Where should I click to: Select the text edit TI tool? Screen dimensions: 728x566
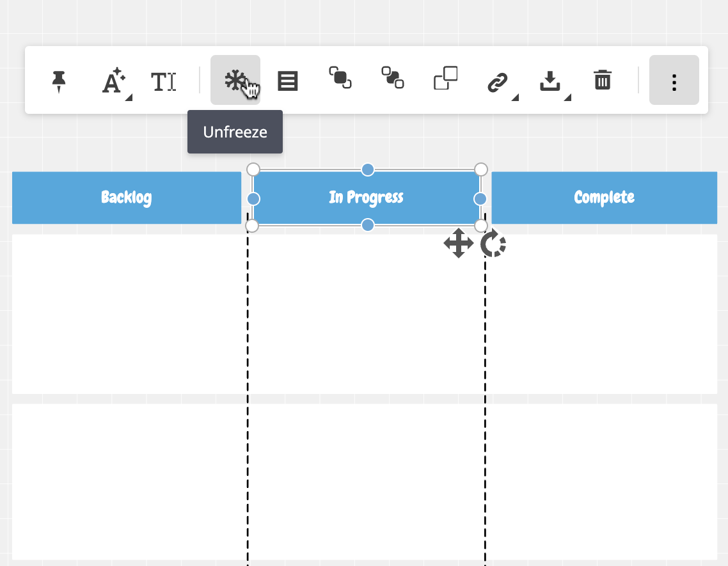coord(164,82)
